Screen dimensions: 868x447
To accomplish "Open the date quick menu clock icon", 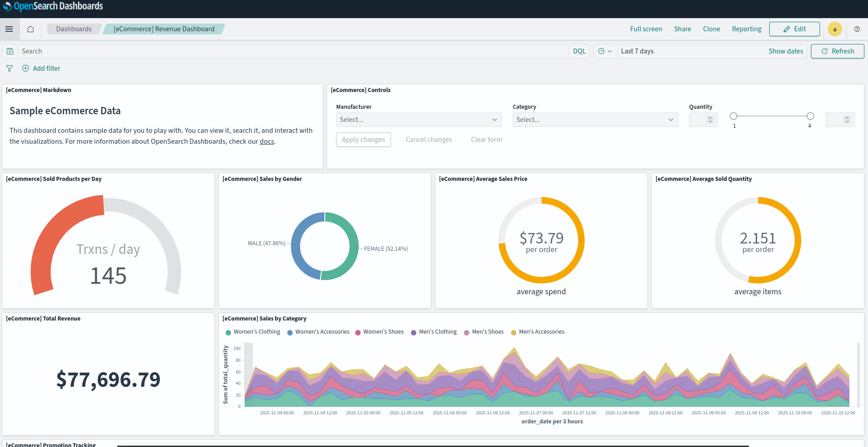I will (605, 51).
